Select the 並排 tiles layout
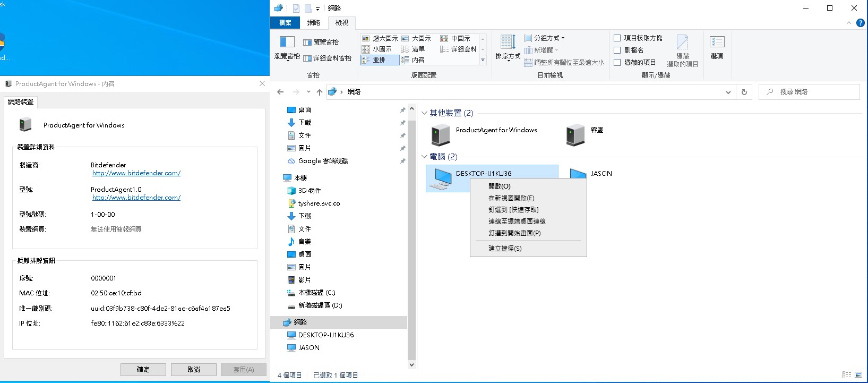The image size is (868, 383). point(380,60)
